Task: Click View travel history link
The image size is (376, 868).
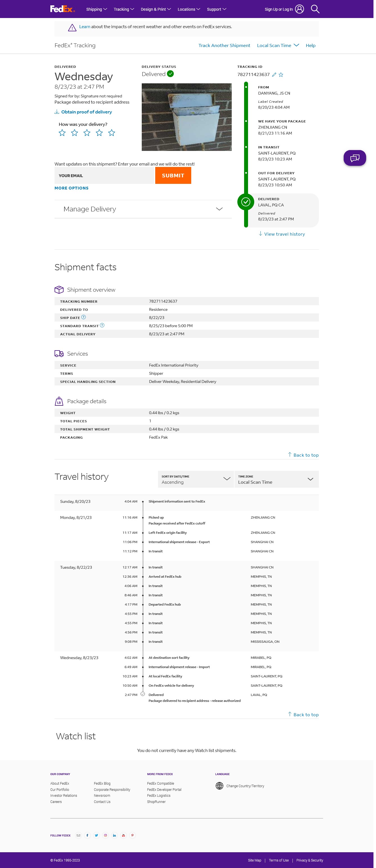Action: pos(282,234)
